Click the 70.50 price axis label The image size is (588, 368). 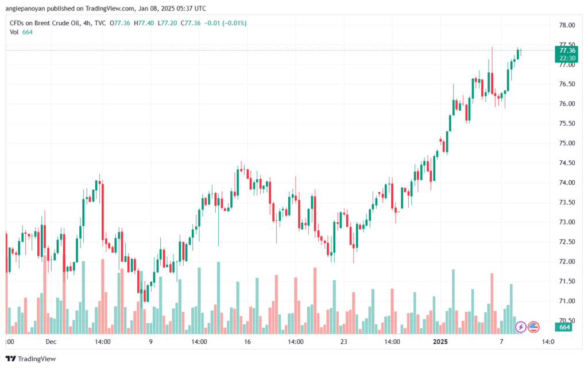click(567, 320)
